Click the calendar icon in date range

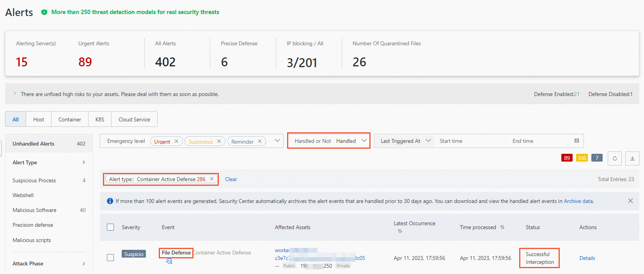(x=577, y=141)
